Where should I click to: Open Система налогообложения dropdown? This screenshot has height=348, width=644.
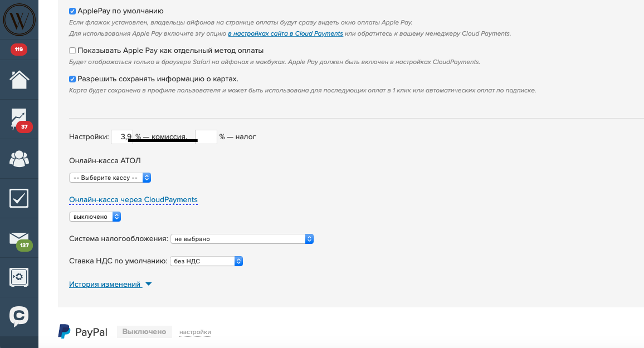[242, 239]
